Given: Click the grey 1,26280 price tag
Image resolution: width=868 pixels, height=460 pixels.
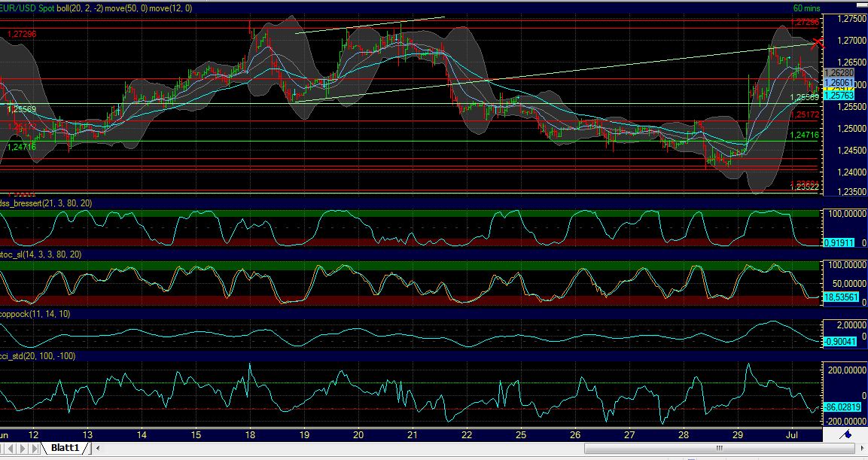Looking at the screenshot, I should tap(839, 73).
